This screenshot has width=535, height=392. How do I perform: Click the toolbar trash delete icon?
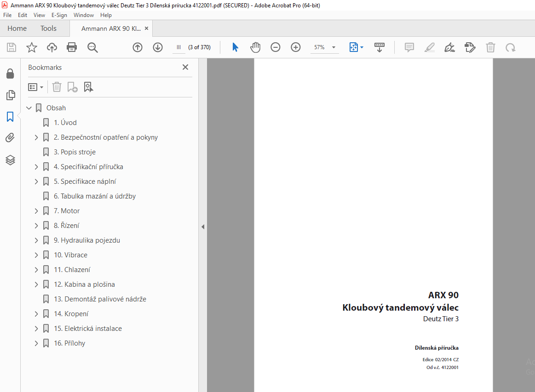pyautogui.click(x=491, y=47)
